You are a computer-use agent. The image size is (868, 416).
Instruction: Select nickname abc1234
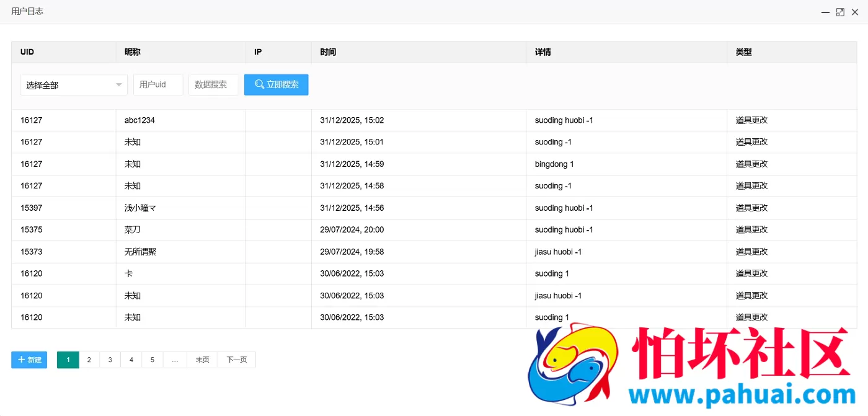tap(139, 120)
